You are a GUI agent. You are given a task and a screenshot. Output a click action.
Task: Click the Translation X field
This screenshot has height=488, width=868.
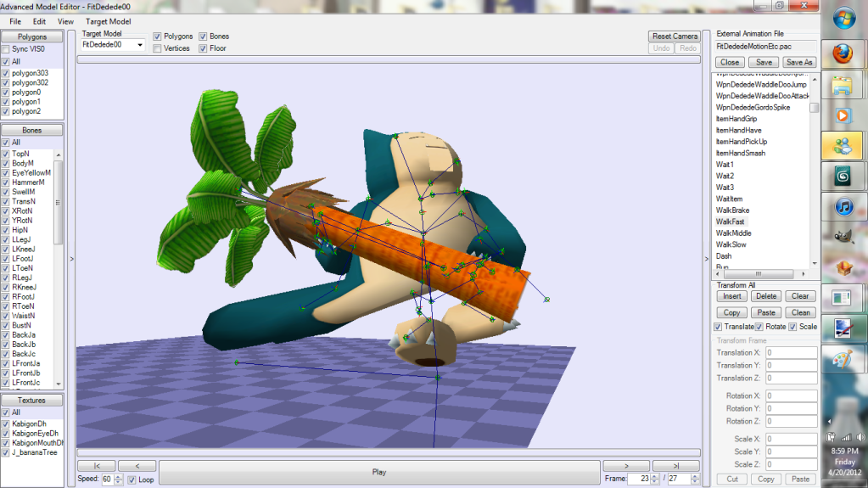[791, 353]
